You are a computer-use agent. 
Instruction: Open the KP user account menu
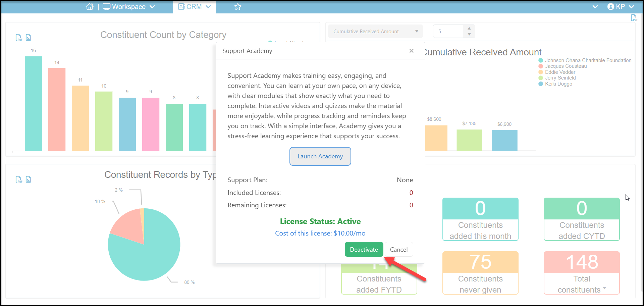[621, 7]
